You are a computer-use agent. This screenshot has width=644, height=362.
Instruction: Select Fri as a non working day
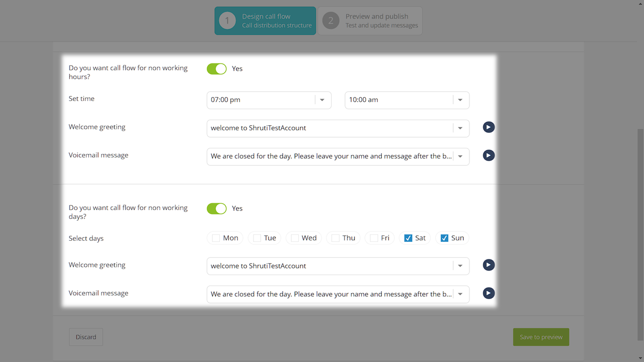374,238
